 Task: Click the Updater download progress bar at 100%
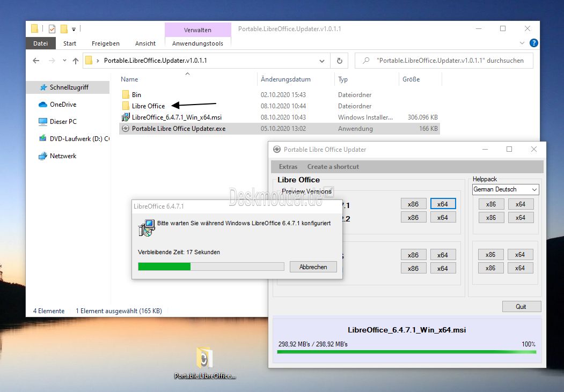click(x=407, y=352)
